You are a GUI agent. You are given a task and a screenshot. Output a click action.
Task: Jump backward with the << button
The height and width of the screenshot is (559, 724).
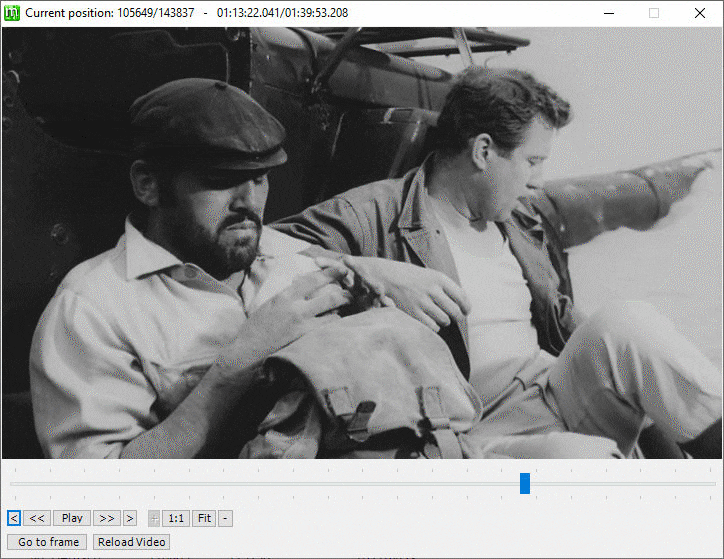pyautogui.click(x=37, y=518)
